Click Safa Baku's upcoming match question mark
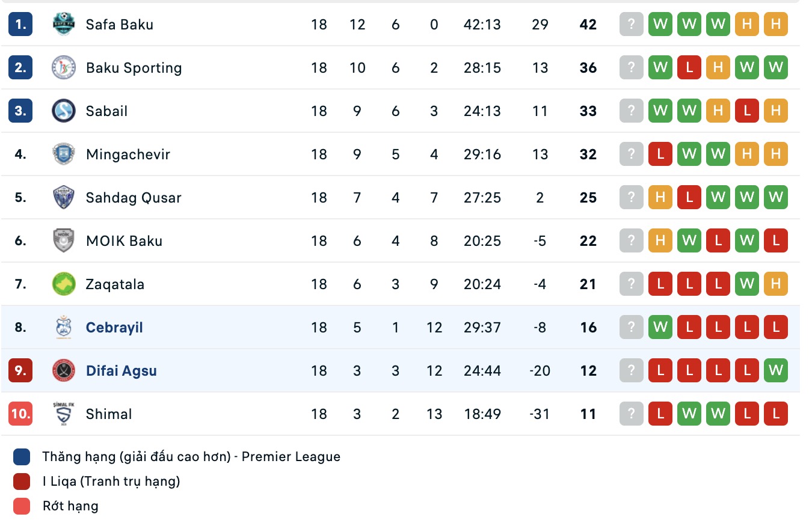The height and width of the screenshot is (523, 812). 631,25
